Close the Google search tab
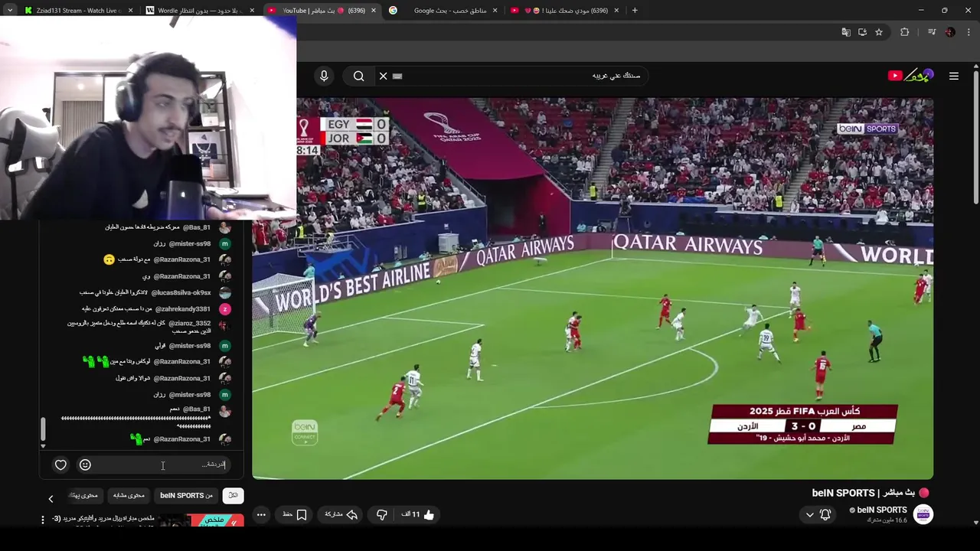Screen dimensions: 980x551 coord(495,11)
